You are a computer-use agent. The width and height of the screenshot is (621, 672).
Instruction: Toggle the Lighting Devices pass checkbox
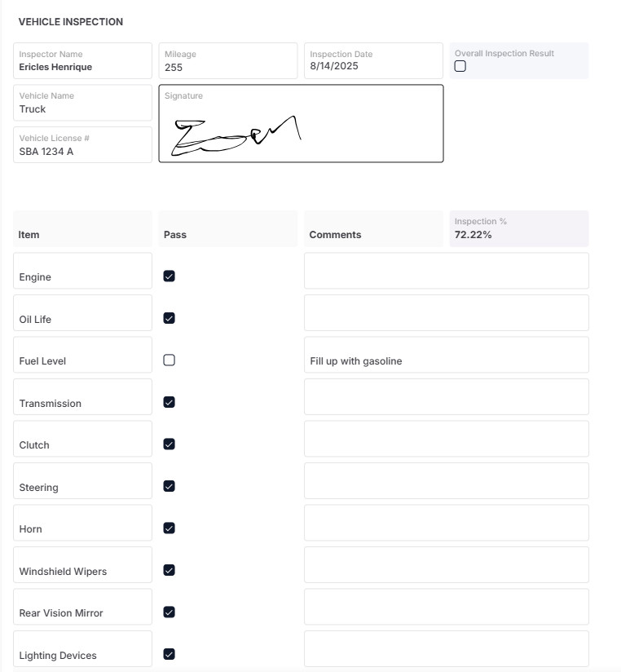tap(170, 654)
